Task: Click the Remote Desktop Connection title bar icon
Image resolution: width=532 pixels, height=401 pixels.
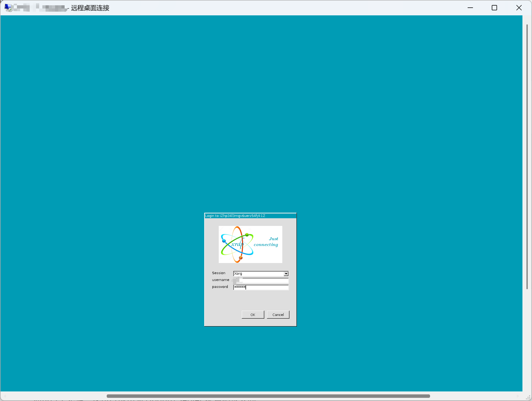Action: 8,8
